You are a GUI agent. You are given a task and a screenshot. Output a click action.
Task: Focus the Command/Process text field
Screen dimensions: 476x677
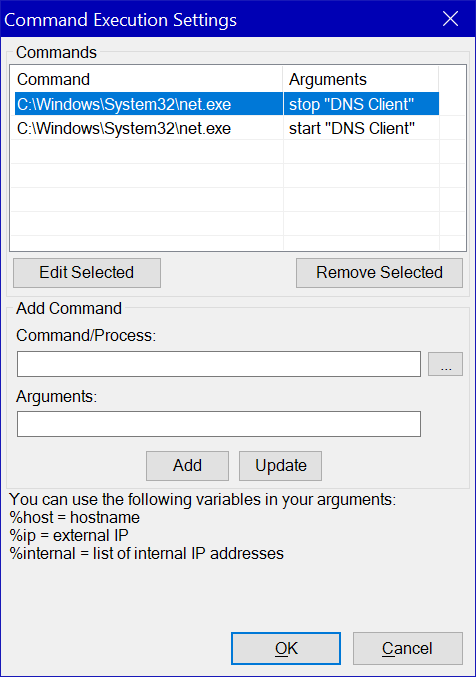coord(219,364)
